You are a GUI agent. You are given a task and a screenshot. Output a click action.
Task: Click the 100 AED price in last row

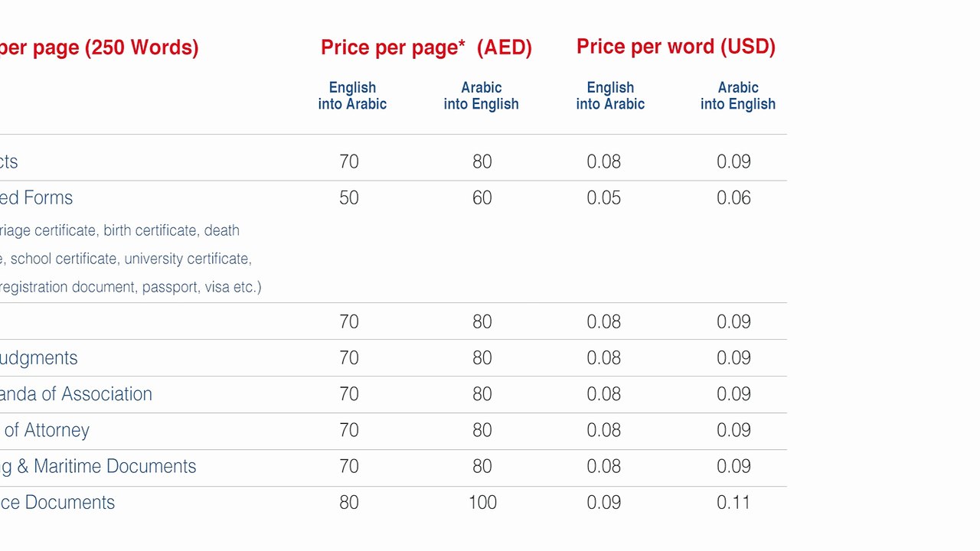(482, 503)
